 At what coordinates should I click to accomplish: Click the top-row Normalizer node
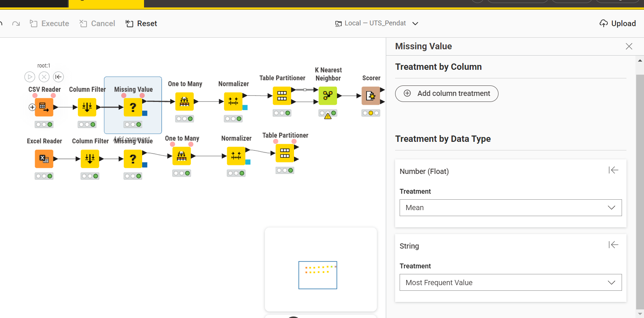[233, 101]
